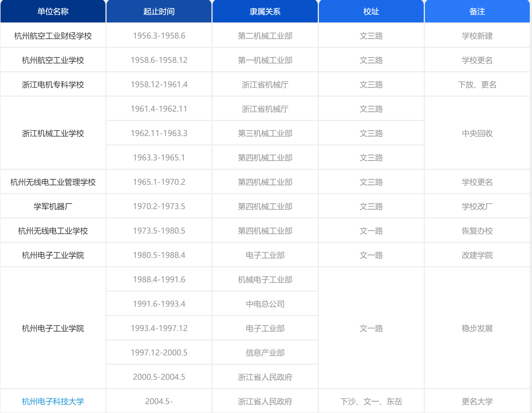This screenshot has width=532, height=413.
Task: Select the 浙江机械工业学校 cell
Action: [x=53, y=133]
